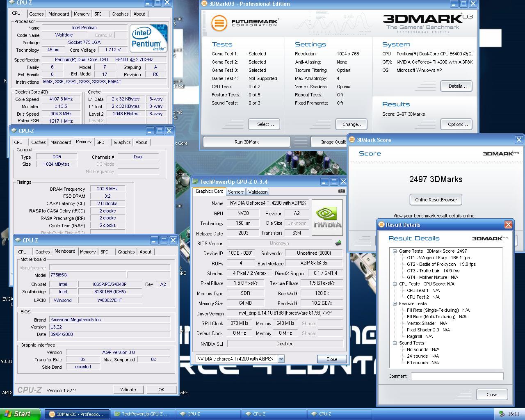Click the Start button on taskbar
This screenshot has width=525, height=420.
20,414
